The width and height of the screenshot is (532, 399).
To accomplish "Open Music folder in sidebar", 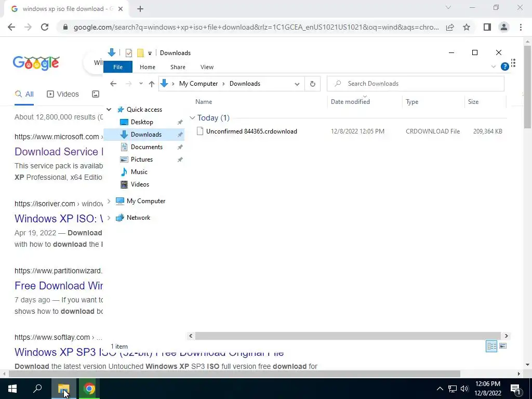I will pyautogui.click(x=139, y=172).
